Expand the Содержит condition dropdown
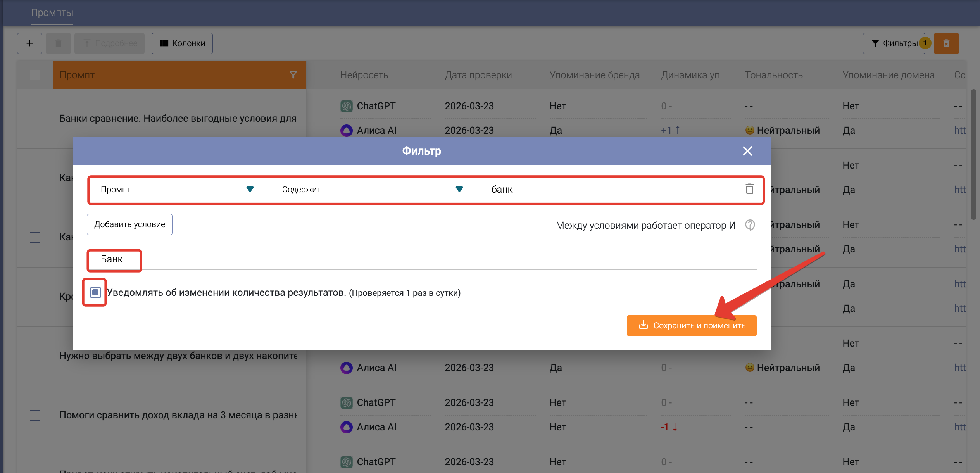The width and height of the screenshot is (980, 473). click(459, 189)
